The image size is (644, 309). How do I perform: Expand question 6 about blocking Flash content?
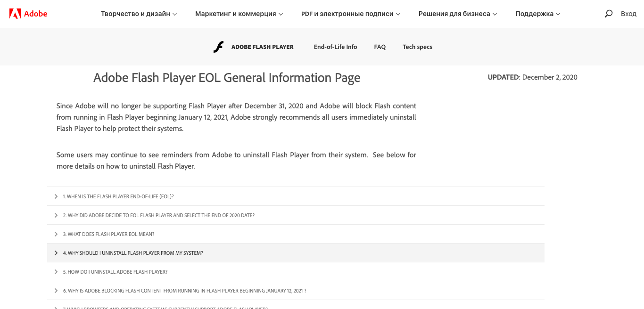tap(184, 291)
